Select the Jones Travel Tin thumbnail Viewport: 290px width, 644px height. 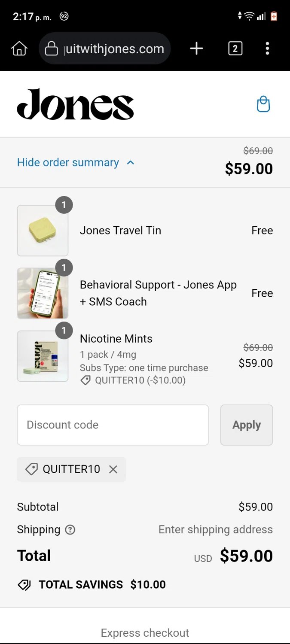click(x=43, y=231)
